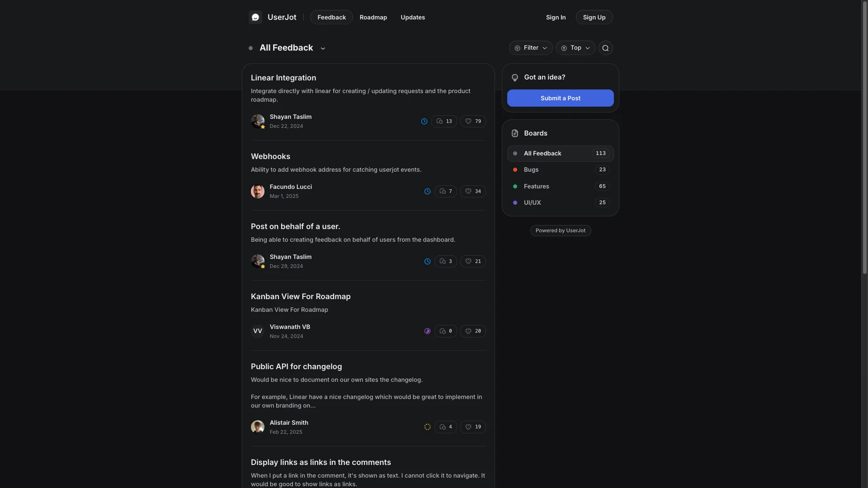Open the Top sorting dropdown
868x488 pixels.
[x=575, y=47]
